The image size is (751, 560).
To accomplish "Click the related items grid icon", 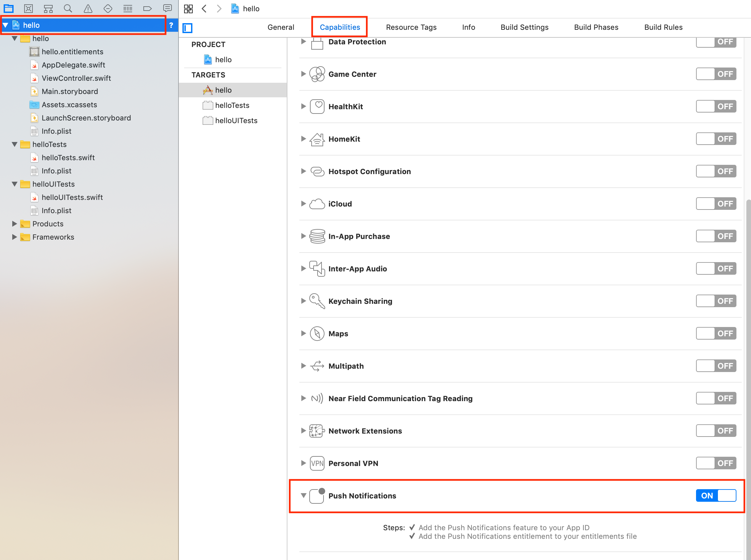I will pyautogui.click(x=188, y=9).
